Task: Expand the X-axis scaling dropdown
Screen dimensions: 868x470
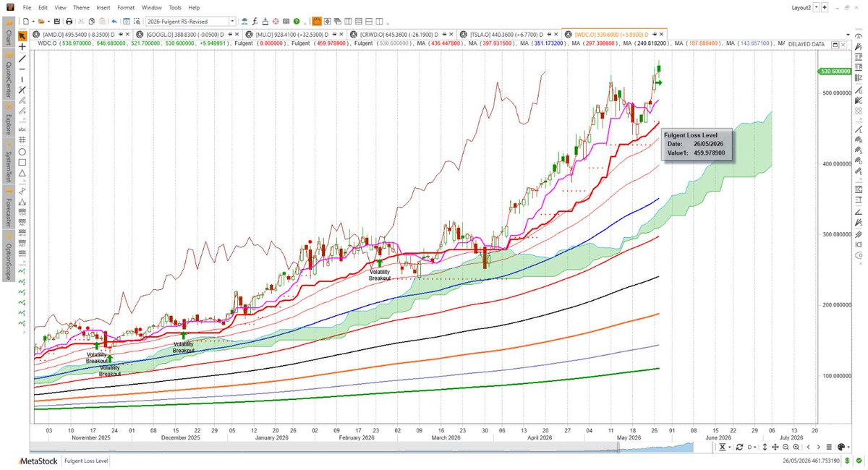Action: 729,447
